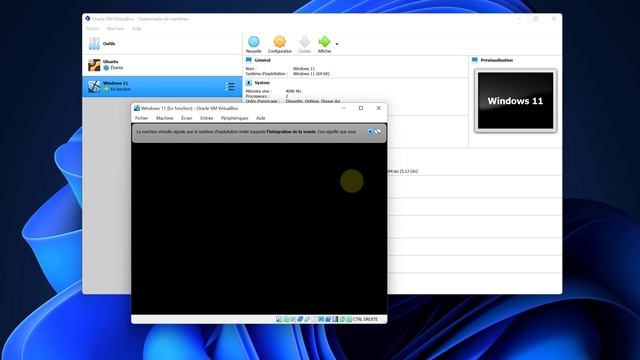The image size is (640, 360).
Task: Click the VM window title bar icon
Action: point(137,108)
